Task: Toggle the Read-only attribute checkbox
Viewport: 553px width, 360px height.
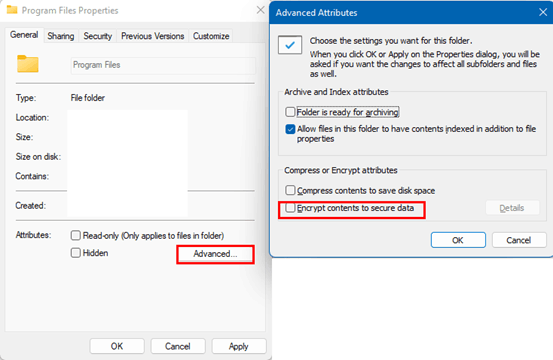Action: [x=75, y=235]
